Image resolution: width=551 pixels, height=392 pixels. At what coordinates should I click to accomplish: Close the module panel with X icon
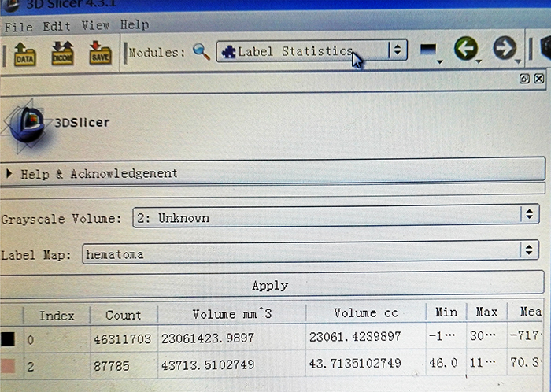pyautogui.click(x=538, y=78)
